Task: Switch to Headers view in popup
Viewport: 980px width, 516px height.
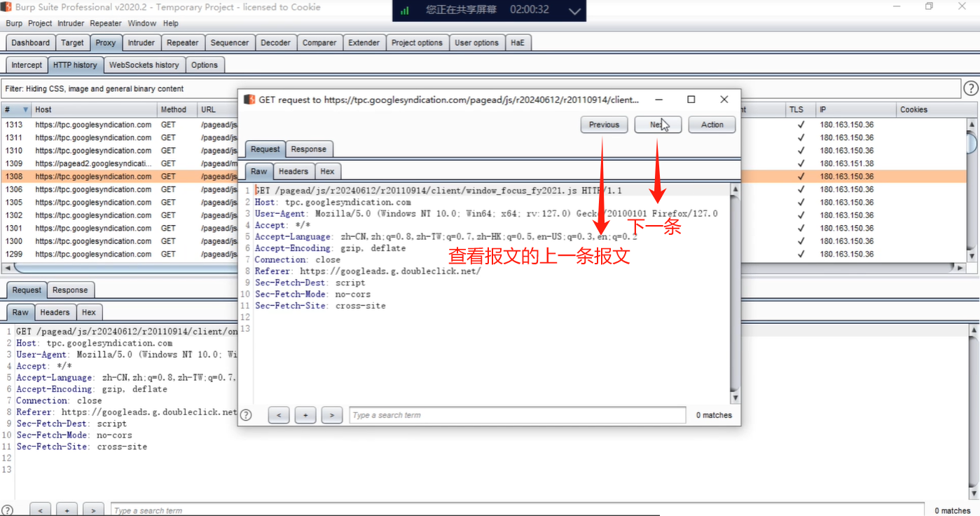Action: [x=293, y=171]
